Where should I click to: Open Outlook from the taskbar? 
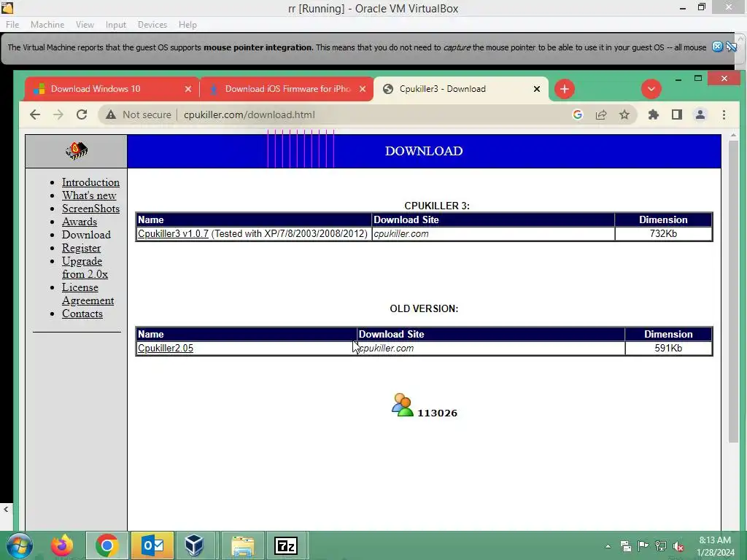(x=152, y=545)
